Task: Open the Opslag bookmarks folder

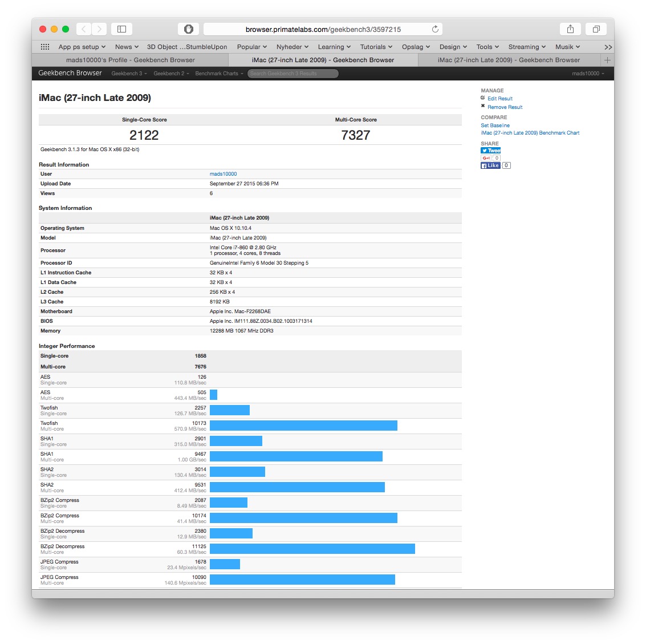Action: pyautogui.click(x=416, y=47)
